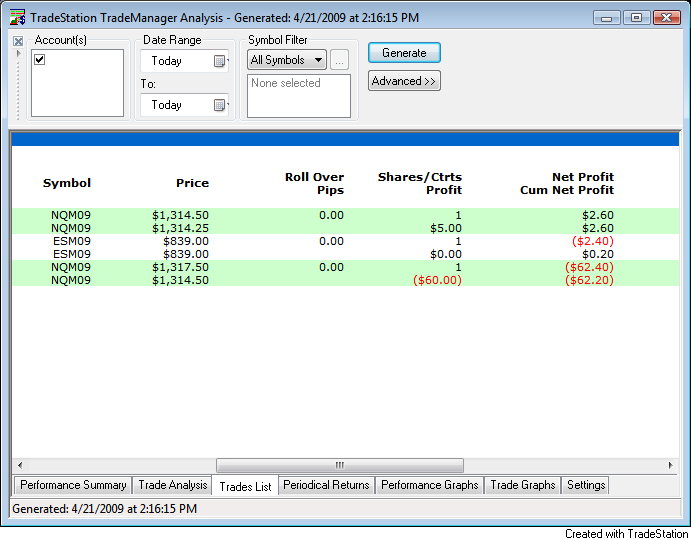
Task: Click the To date Today field
Action: [184, 105]
